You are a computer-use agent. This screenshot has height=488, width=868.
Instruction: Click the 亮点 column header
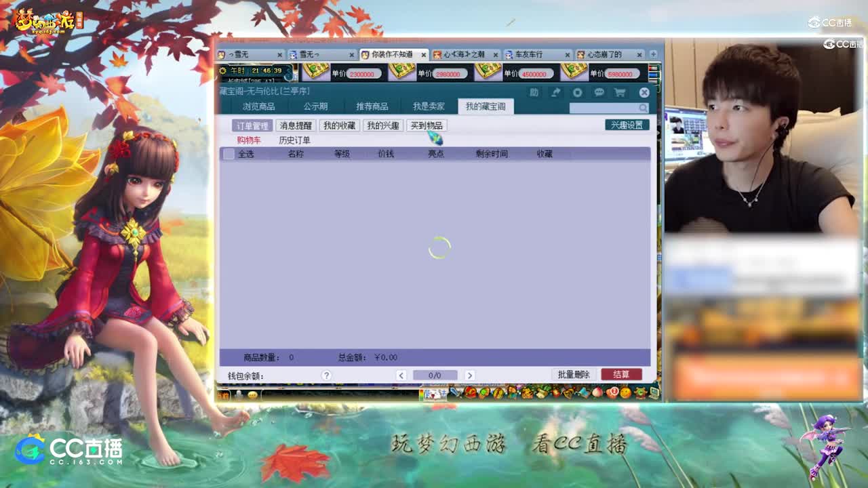pos(436,154)
